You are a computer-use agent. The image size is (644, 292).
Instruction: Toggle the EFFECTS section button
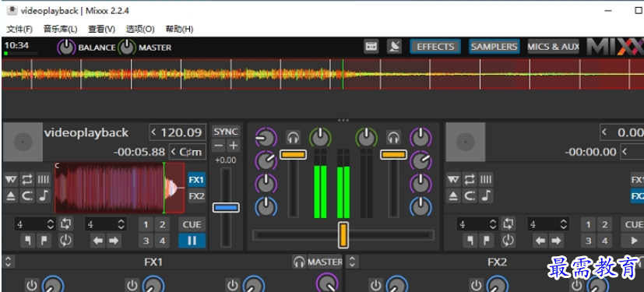point(435,47)
